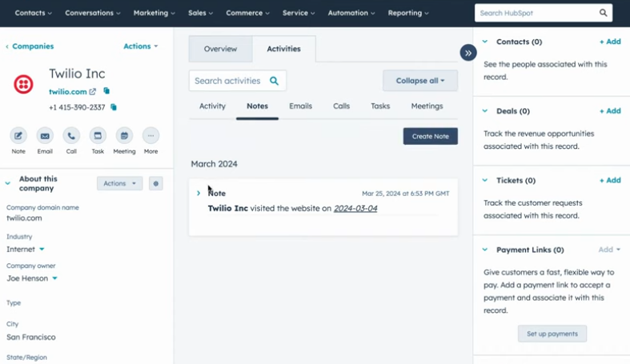Open the Service menu

point(299,13)
